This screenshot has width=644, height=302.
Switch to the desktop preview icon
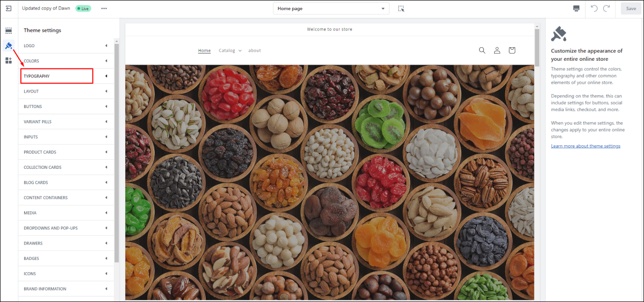tap(576, 9)
